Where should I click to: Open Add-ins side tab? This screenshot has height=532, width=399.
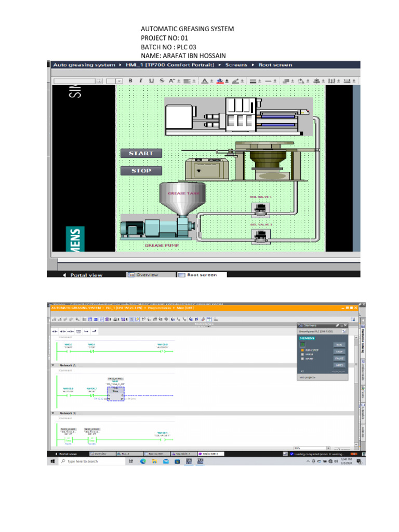363,432
